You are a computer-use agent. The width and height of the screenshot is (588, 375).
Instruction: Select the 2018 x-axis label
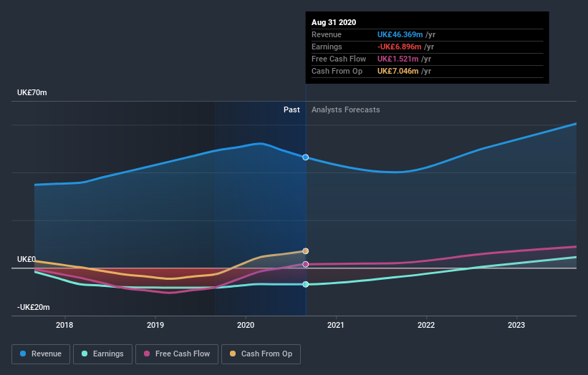tap(64, 325)
